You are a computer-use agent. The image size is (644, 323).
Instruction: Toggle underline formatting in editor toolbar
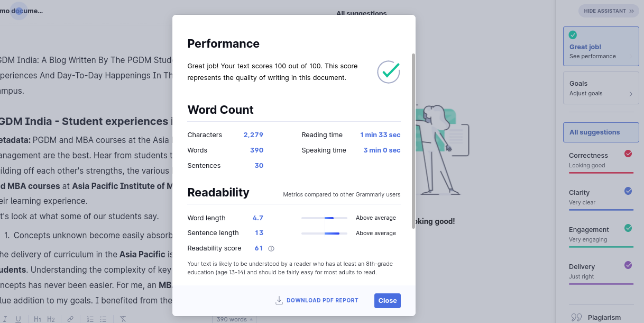coord(18,319)
